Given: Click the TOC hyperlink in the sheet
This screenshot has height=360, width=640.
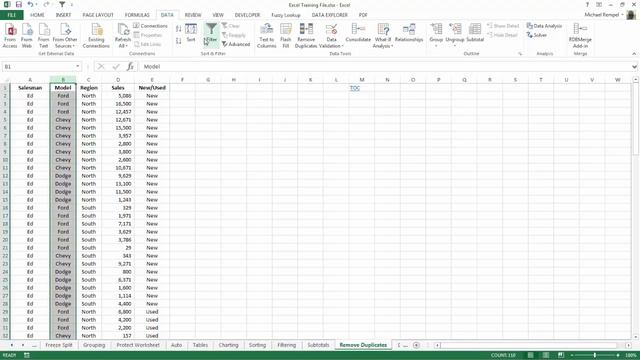Looking at the screenshot, I should [x=355, y=88].
